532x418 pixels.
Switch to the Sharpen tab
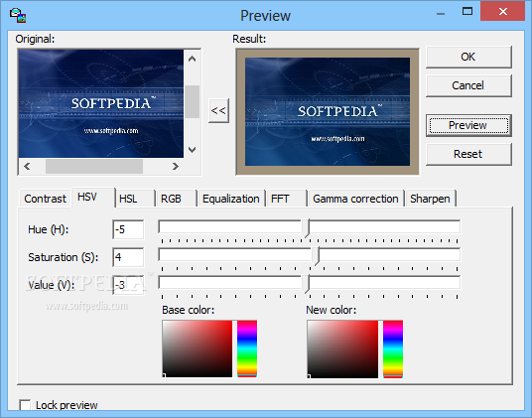tap(431, 199)
